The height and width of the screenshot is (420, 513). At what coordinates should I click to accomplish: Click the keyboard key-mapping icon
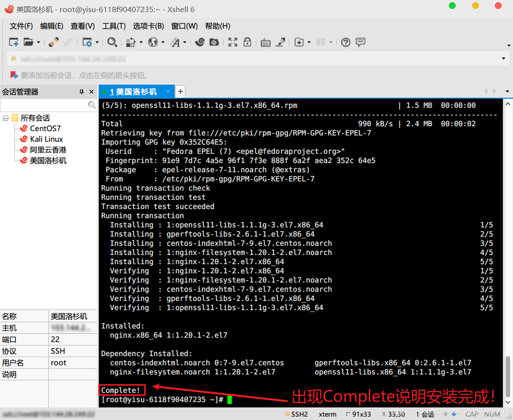pyautogui.click(x=265, y=43)
